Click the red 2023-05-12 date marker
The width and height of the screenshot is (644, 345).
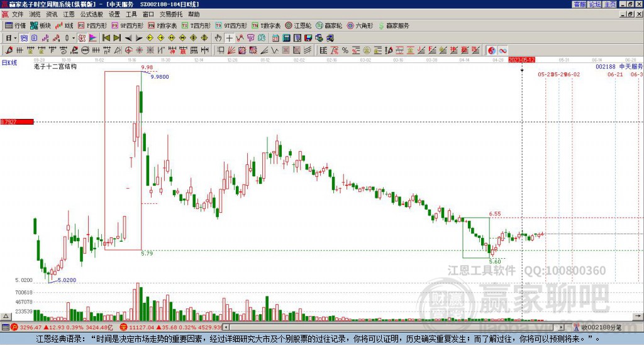click(x=521, y=60)
